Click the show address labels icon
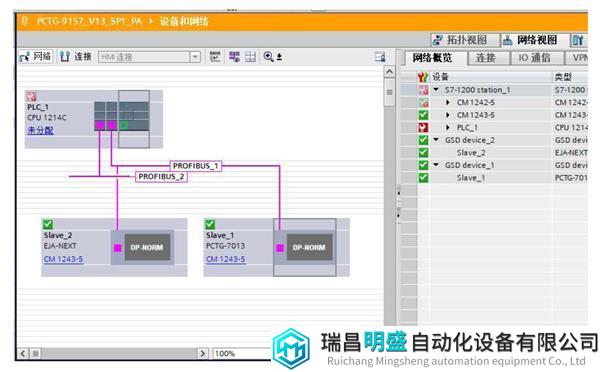The height and width of the screenshot is (372, 600). pyautogui.click(x=215, y=57)
